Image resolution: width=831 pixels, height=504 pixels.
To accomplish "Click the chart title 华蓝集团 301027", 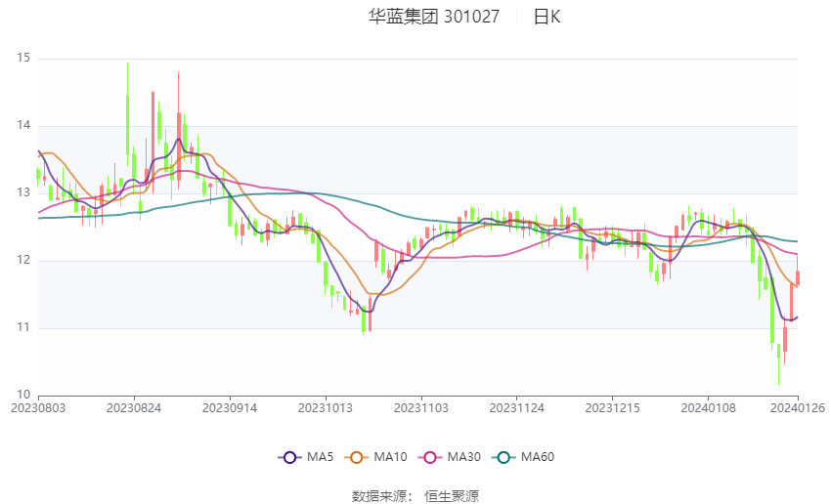I will point(434,17).
